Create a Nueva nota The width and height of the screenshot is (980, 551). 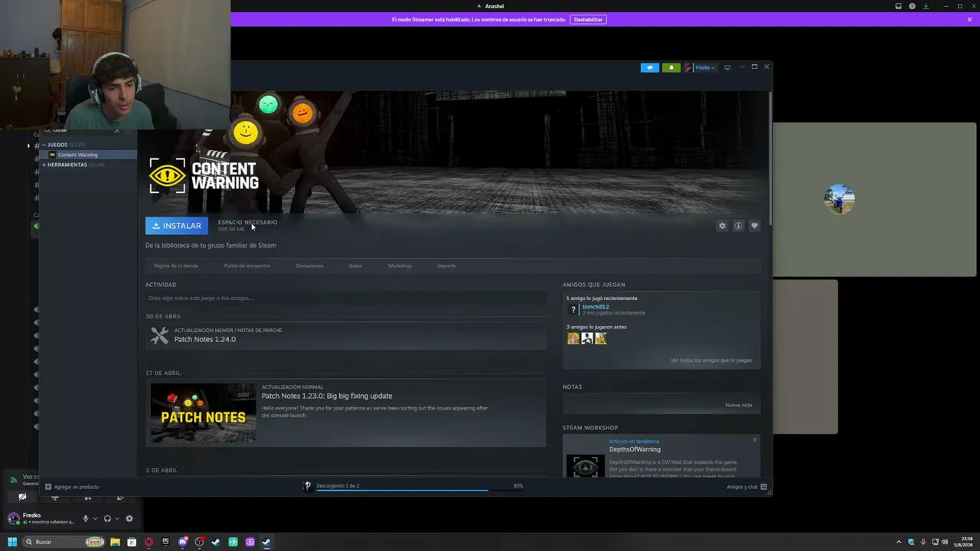coord(739,405)
